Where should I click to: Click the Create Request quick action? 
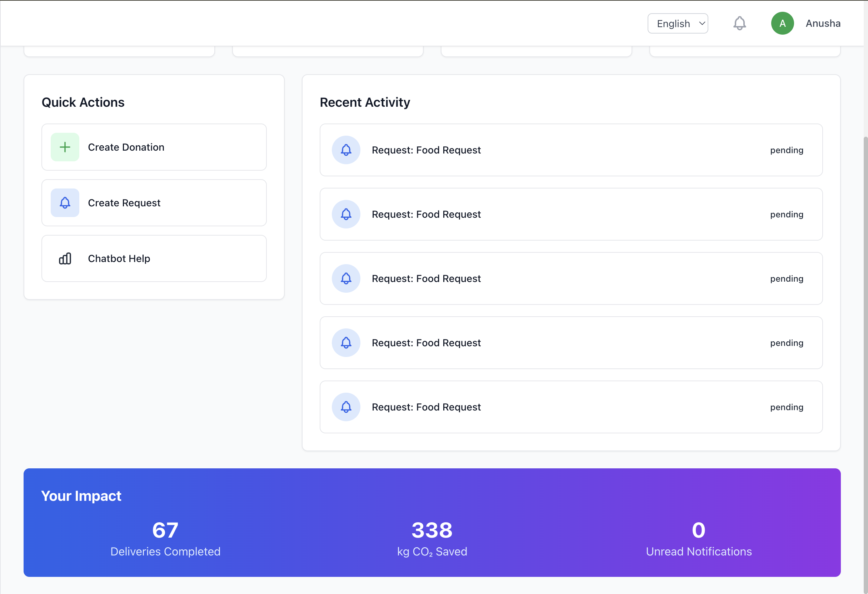pyautogui.click(x=154, y=203)
